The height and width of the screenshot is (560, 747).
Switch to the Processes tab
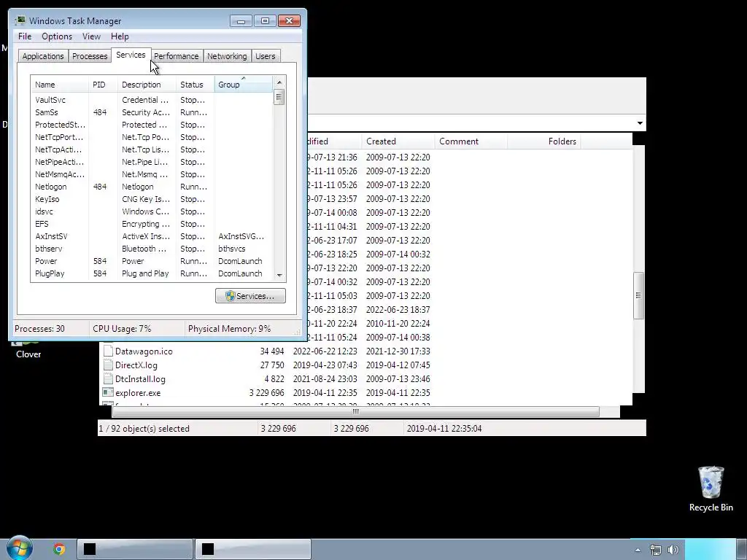coord(90,55)
